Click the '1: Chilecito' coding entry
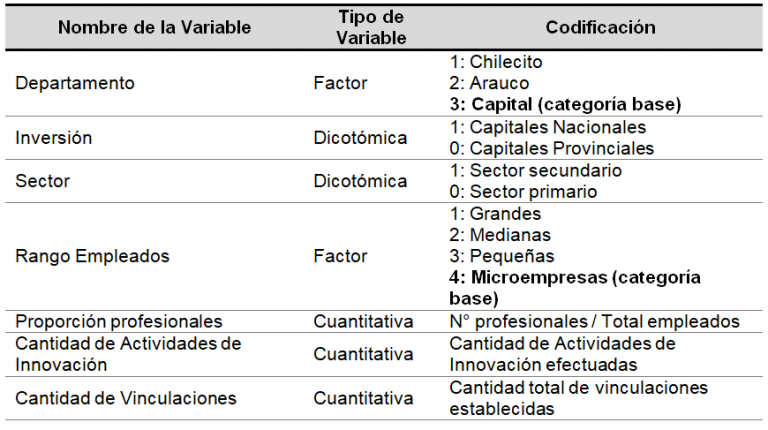Screen dimensions: 768x430 496,62
